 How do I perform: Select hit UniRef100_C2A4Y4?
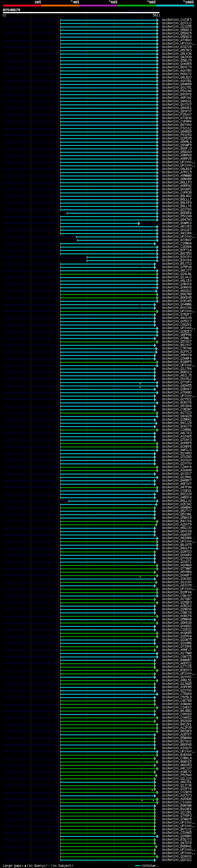pos(176,467)
